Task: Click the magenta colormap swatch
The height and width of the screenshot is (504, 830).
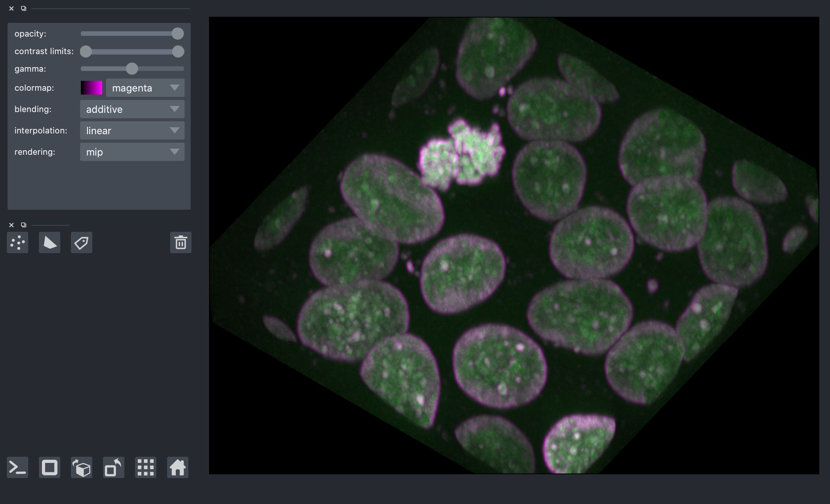Action: 92,88
